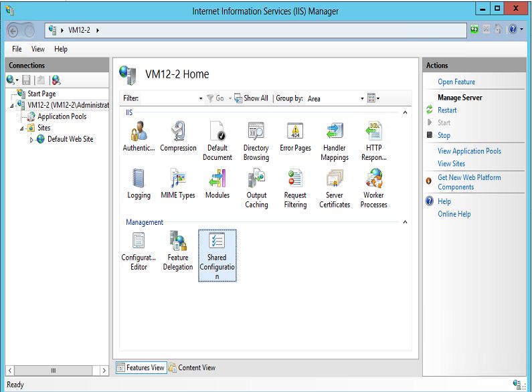Open Create New Connection dropdown
Viewport: 532px width, 392px height.
click(x=12, y=80)
